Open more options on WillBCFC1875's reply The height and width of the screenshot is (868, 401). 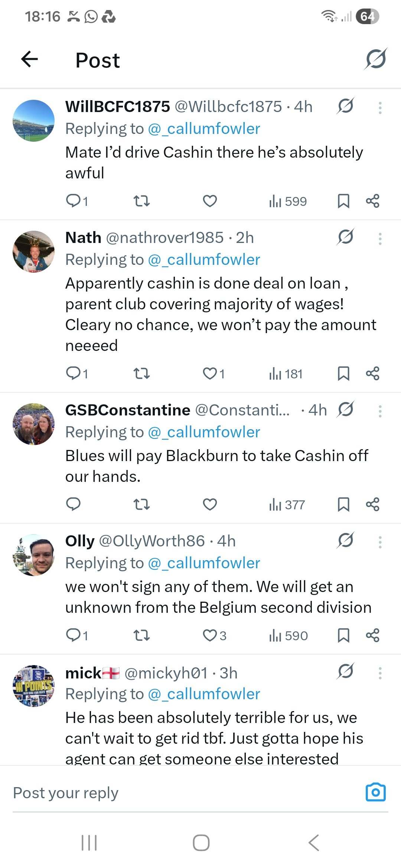point(380,108)
